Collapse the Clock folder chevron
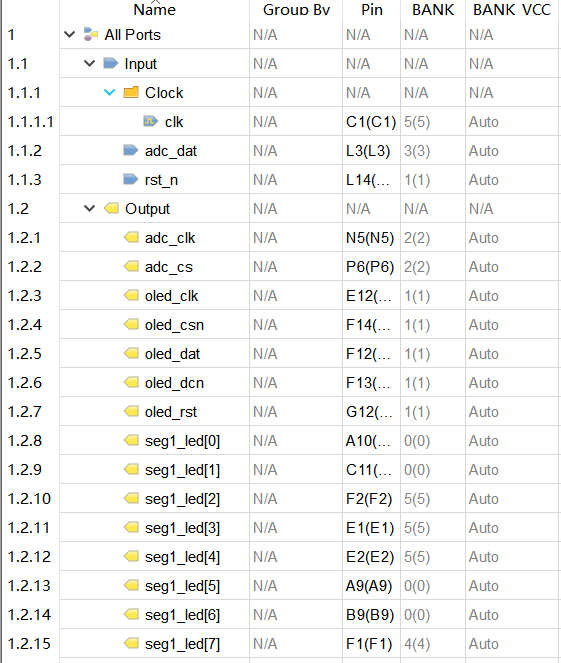 click(x=109, y=92)
